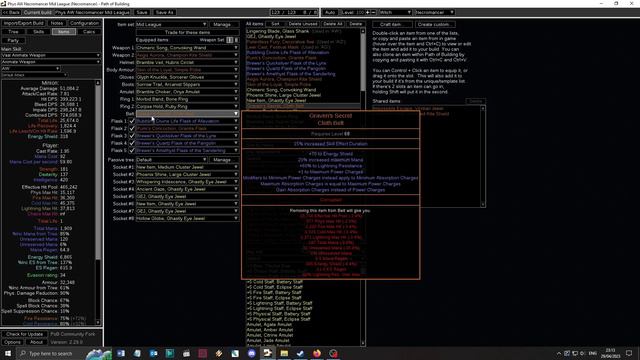
Task: Click Shared items list scrollbar
Action: [x=483, y=156]
